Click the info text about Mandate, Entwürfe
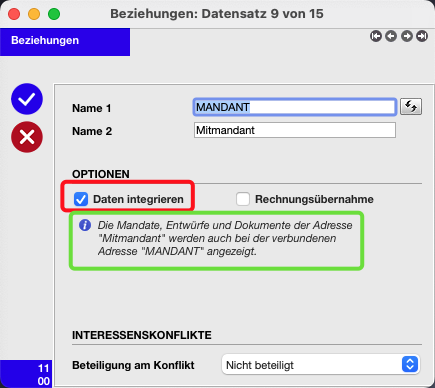Screen dimensions: 435x388 click(x=225, y=238)
